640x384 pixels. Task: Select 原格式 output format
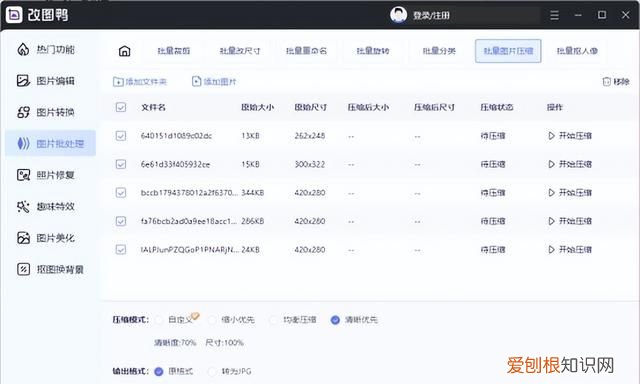159,371
